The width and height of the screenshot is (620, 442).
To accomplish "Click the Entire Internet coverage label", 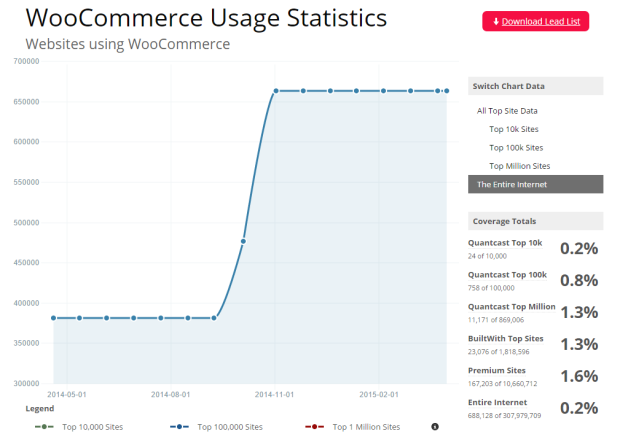I will click(497, 402).
